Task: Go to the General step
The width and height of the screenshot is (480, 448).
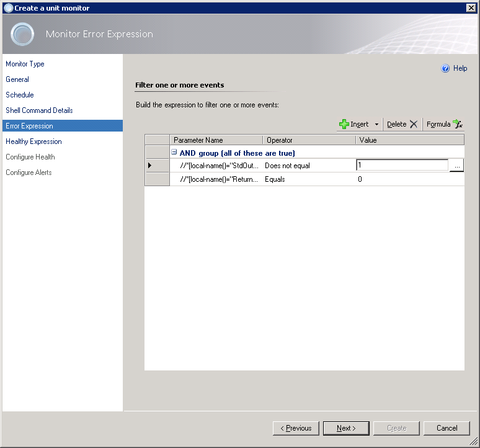Action: [17, 79]
